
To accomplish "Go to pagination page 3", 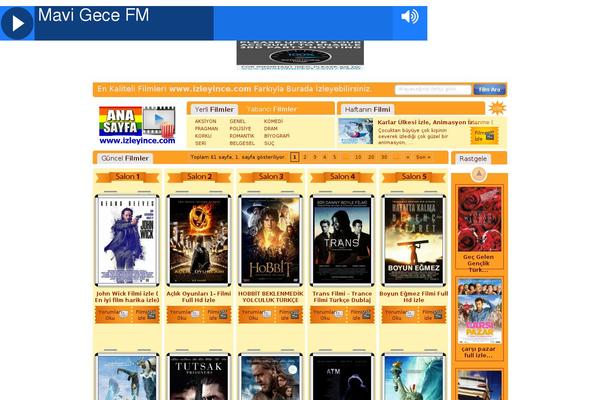I will tap(315, 157).
